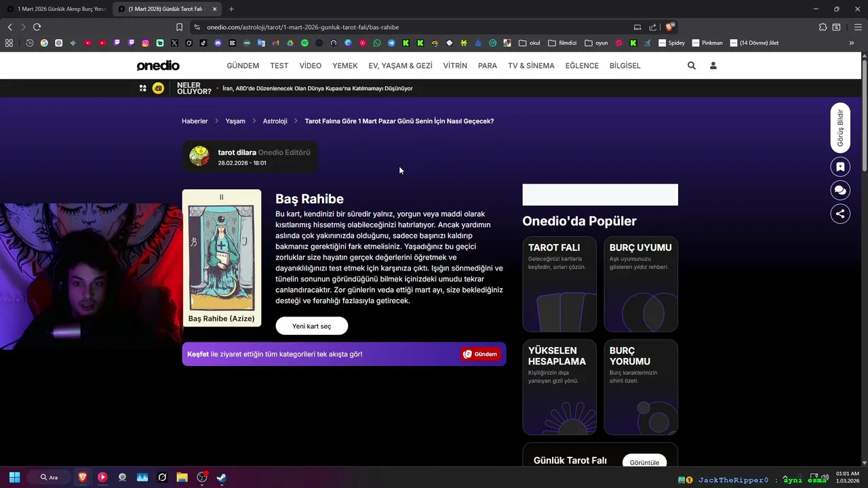
Task: Open the X (Twitter) bookmark icon
Action: click(x=174, y=43)
